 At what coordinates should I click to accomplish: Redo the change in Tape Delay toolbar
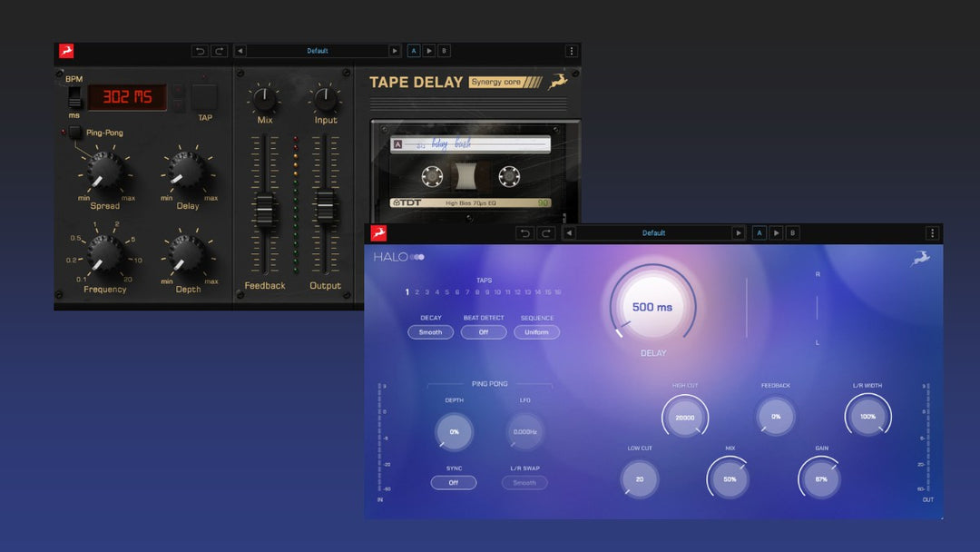(x=219, y=51)
